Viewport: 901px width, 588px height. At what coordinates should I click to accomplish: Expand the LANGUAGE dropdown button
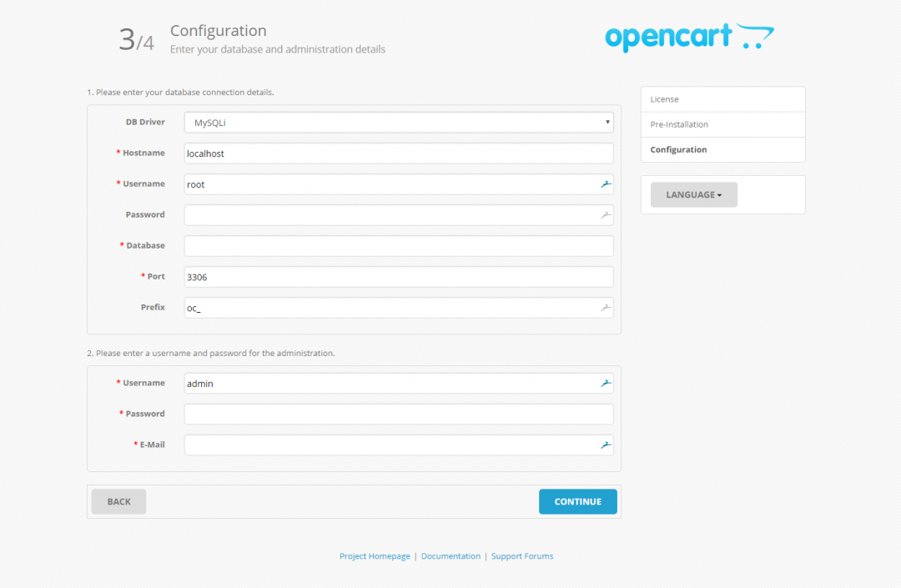pos(693,194)
